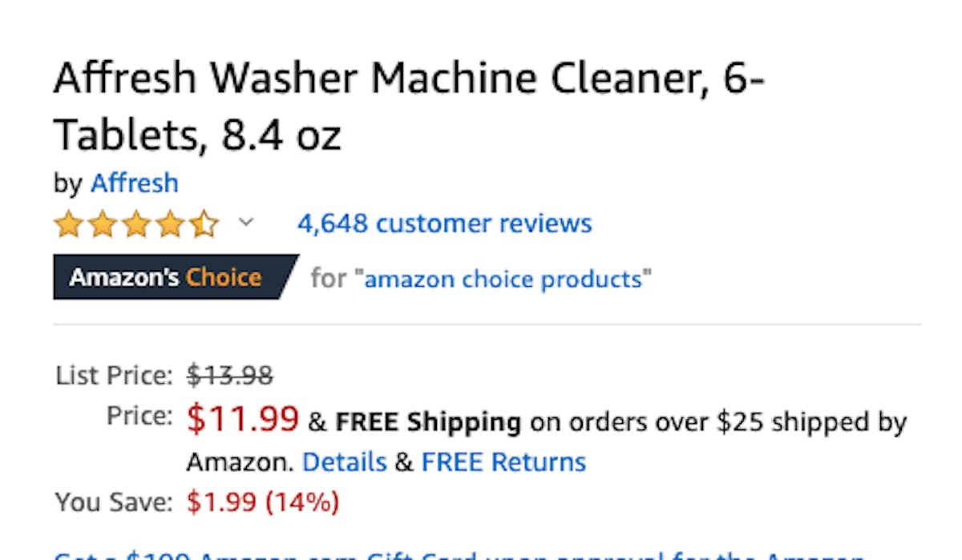
Task: Click the struck-through $13.98 list price
Action: 230,374
